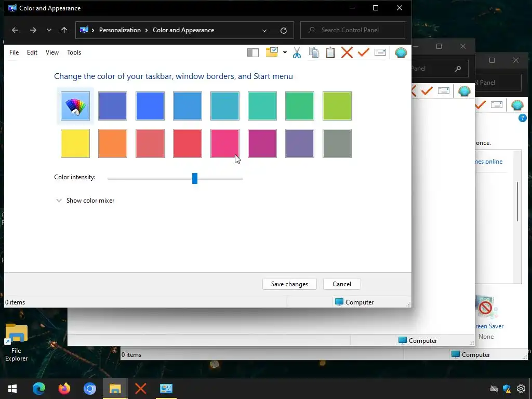Click the themes online link in back window
Image resolution: width=532 pixels, height=399 pixels.
[x=488, y=162]
